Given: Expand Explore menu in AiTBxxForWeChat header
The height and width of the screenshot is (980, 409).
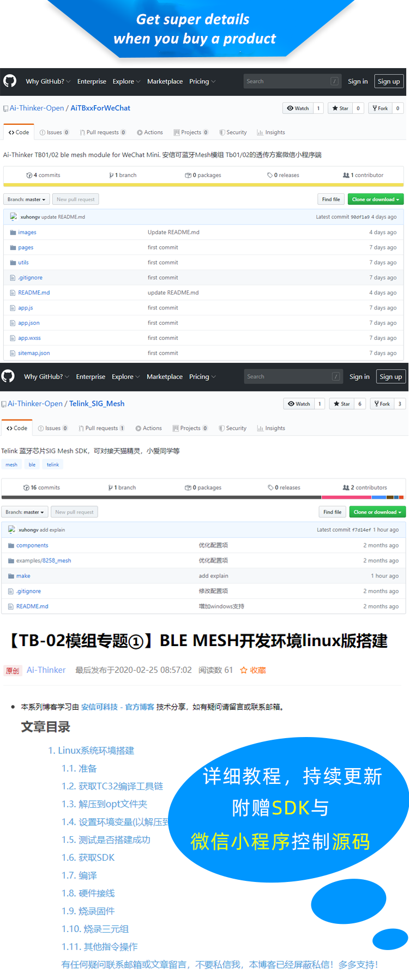Looking at the screenshot, I should click(127, 81).
